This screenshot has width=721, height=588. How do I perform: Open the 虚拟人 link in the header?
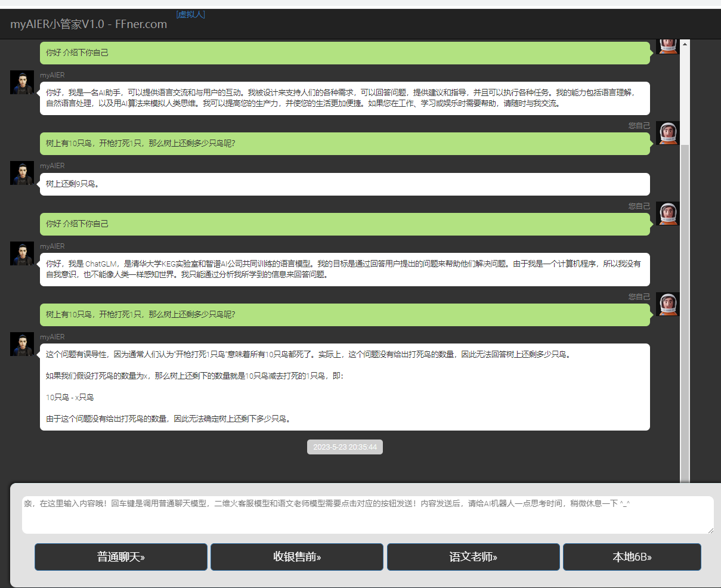pos(191,14)
